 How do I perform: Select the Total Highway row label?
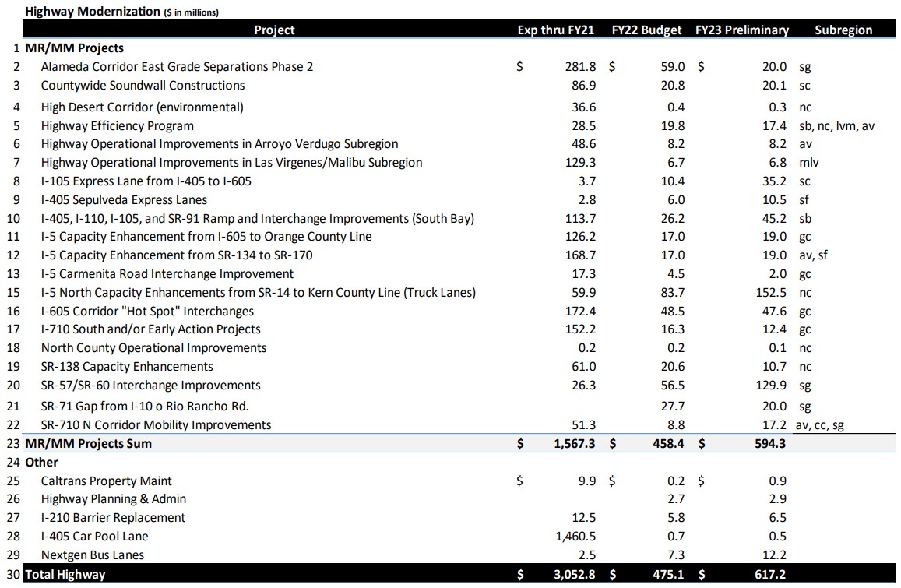(x=65, y=575)
